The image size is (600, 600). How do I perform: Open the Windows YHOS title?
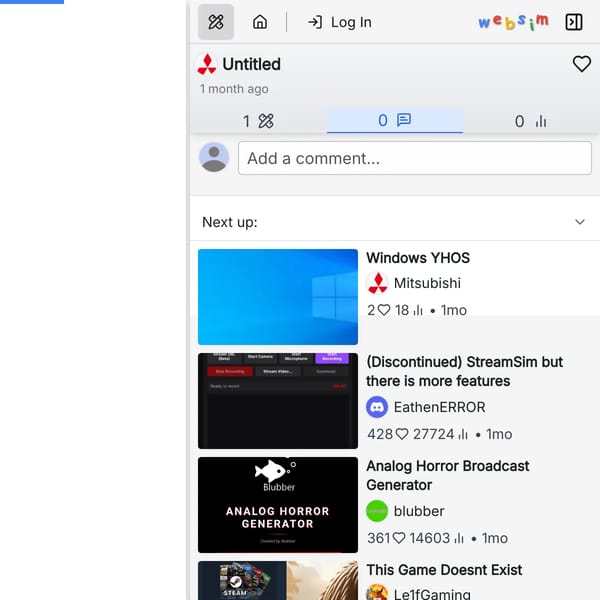tap(418, 258)
